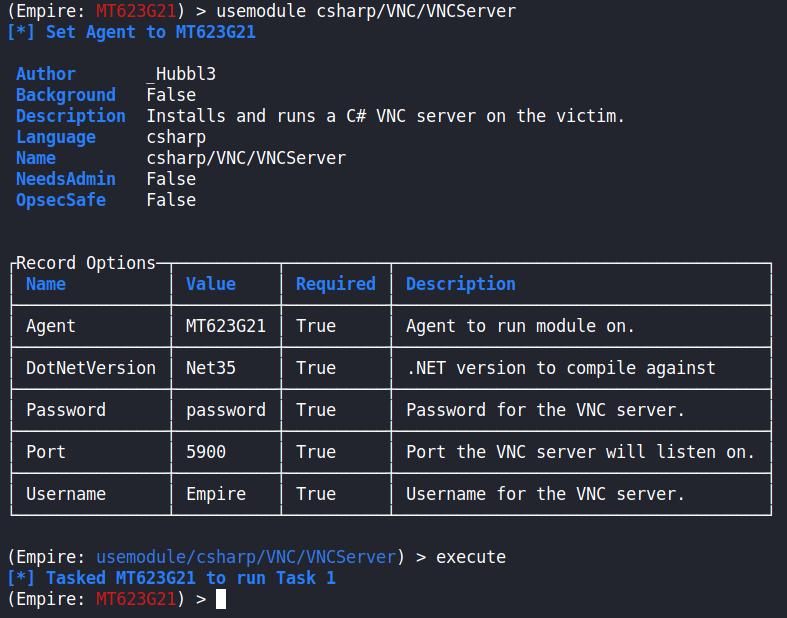Click the 'usemodule csharp/VNC/VNCServer' command text

pos(366,12)
